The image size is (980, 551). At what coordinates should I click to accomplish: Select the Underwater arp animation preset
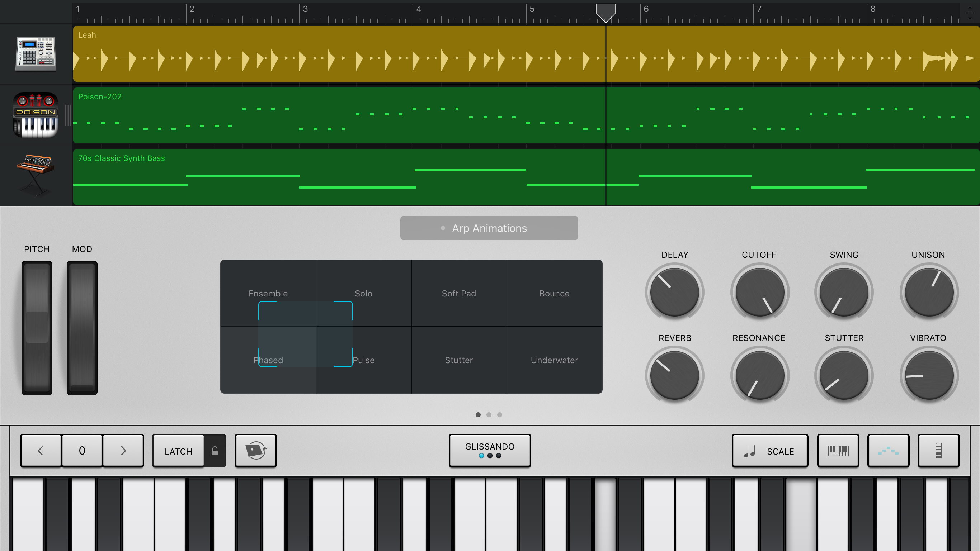click(555, 360)
